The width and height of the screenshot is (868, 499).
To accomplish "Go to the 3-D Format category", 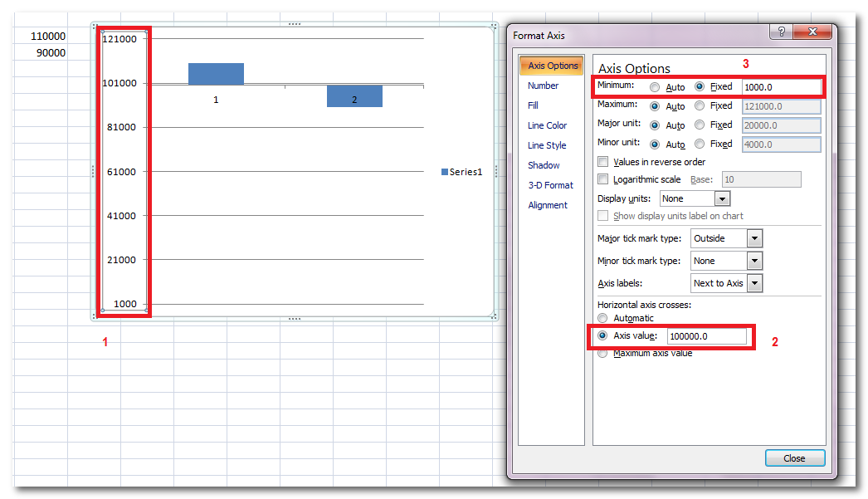I will coord(550,185).
